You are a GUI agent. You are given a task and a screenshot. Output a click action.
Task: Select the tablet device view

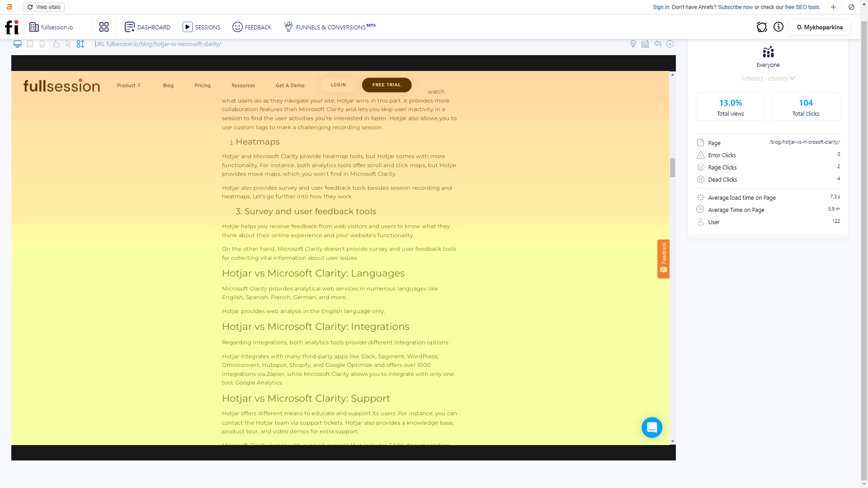click(30, 44)
